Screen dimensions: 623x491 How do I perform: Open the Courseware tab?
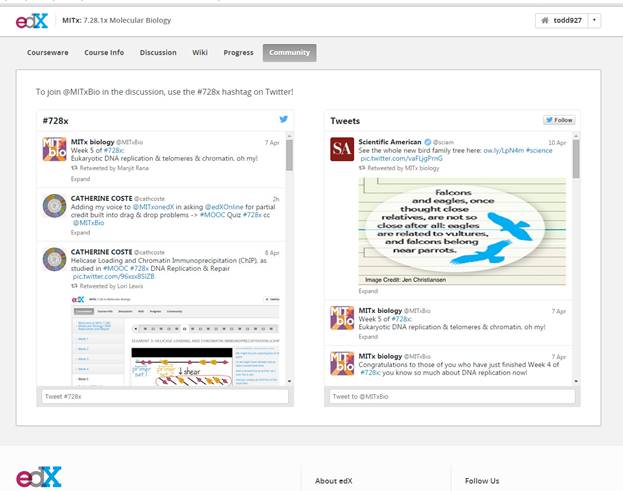coord(48,52)
